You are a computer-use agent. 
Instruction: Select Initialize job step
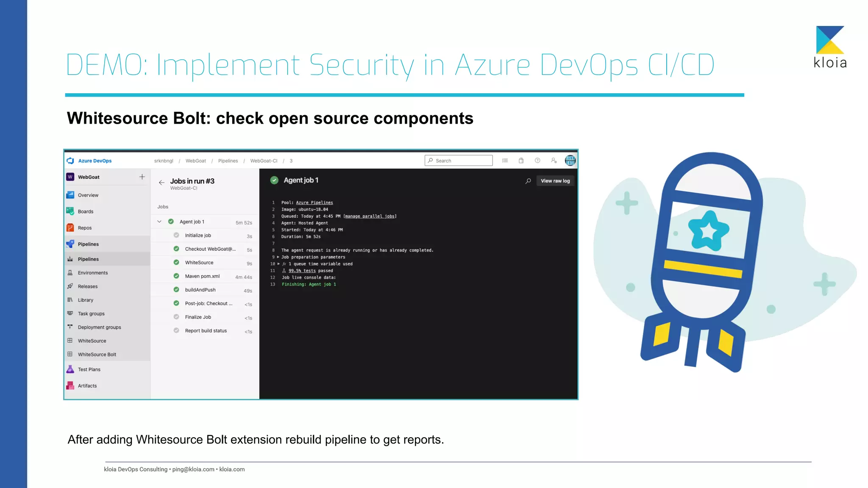(x=205, y=236)
